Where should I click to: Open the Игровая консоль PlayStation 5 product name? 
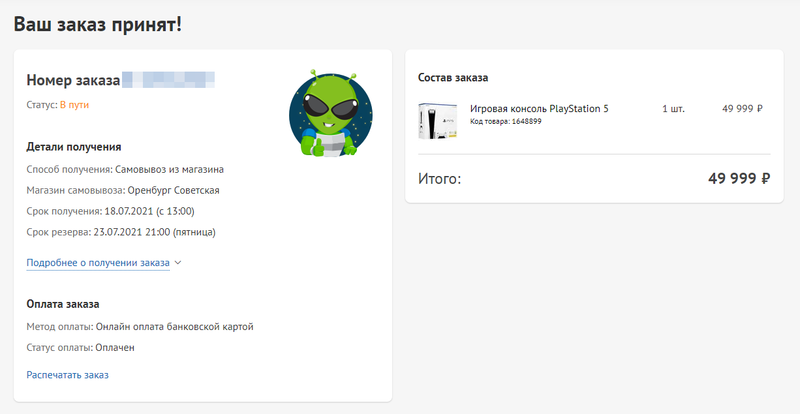pyautogui.click(x=539, y=108)
